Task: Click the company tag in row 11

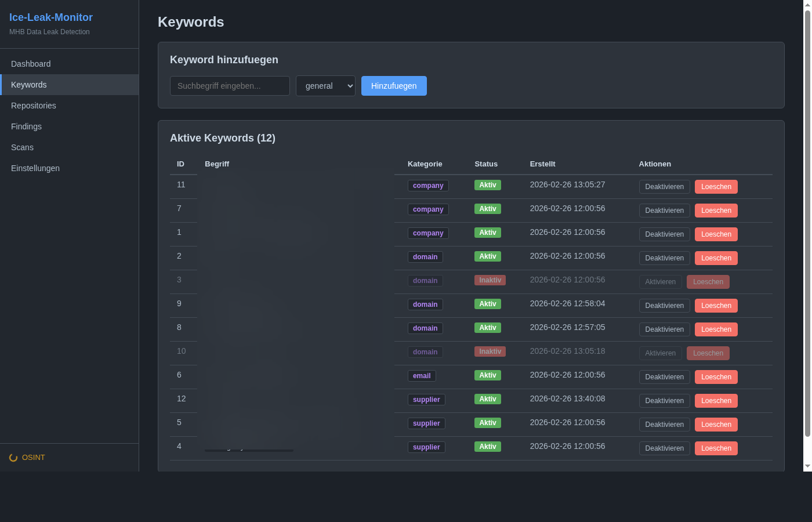Action: [x=428, y=186]
